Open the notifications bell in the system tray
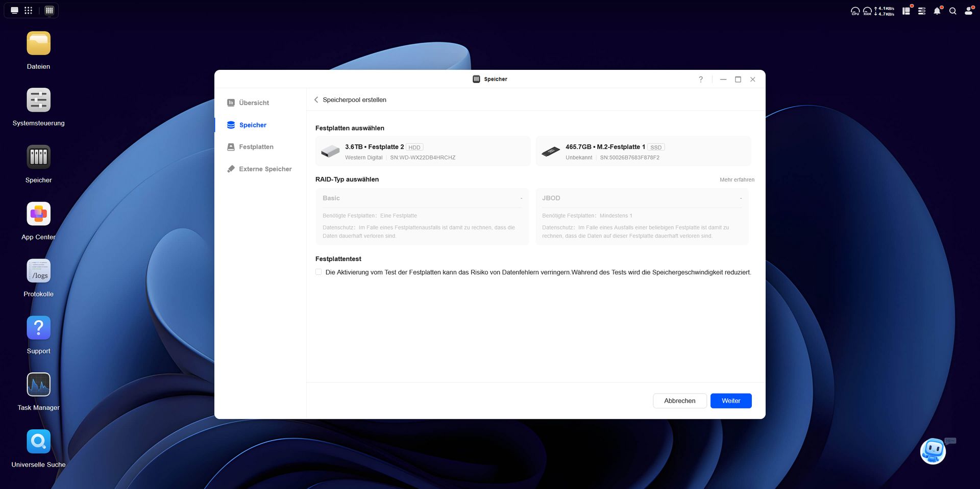This screenshot has width=980, height=489. tap(937, 10)
